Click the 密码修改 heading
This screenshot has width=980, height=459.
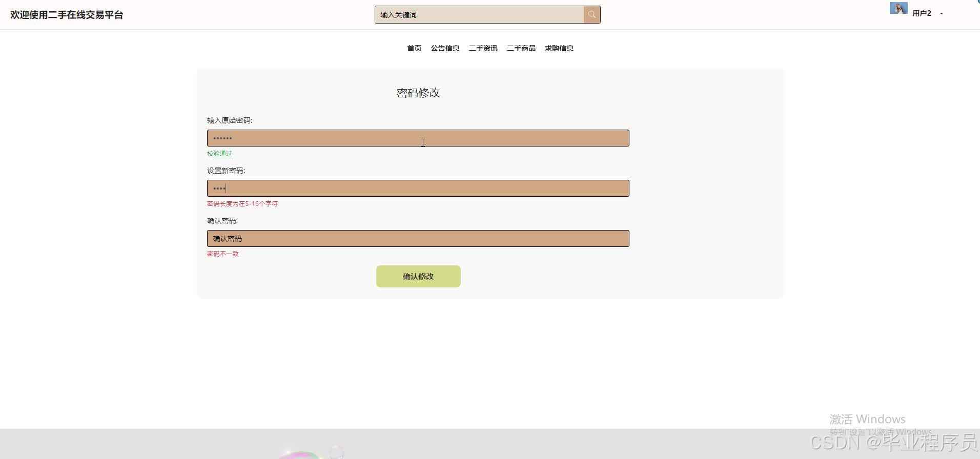[x=418, y=93]
